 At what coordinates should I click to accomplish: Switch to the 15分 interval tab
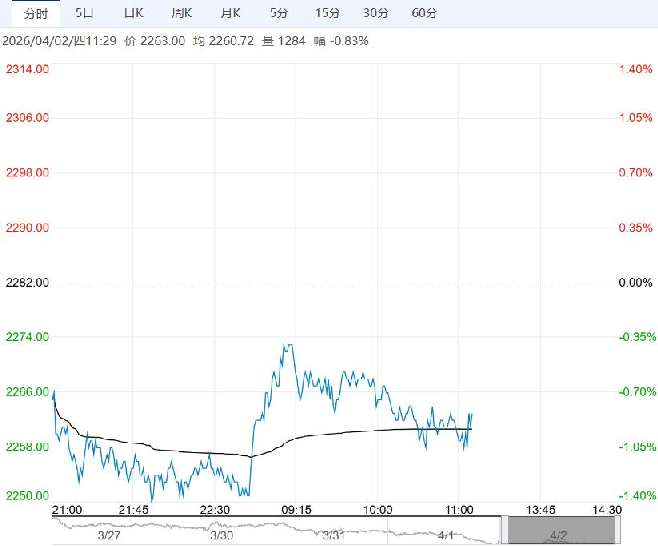[326, 13]
